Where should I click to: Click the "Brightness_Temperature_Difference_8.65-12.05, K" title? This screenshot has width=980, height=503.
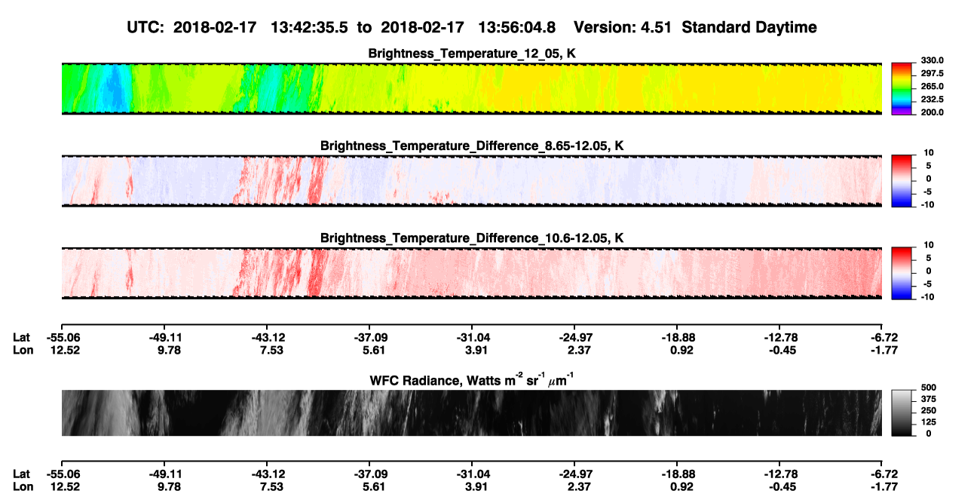click(473, 146)
